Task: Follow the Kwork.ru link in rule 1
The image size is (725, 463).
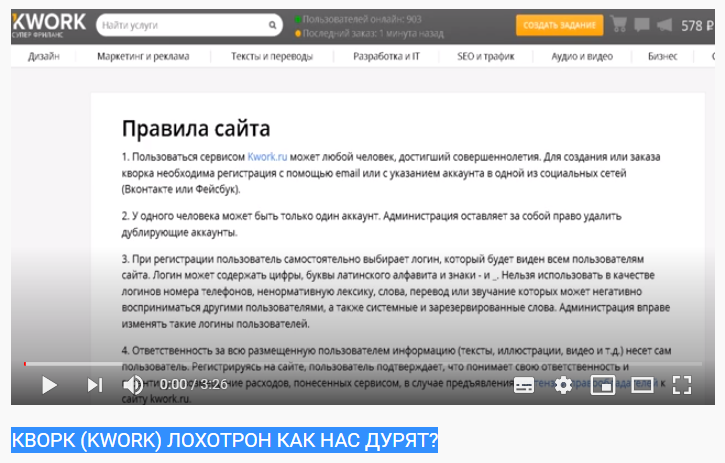Action: (267, 157)
